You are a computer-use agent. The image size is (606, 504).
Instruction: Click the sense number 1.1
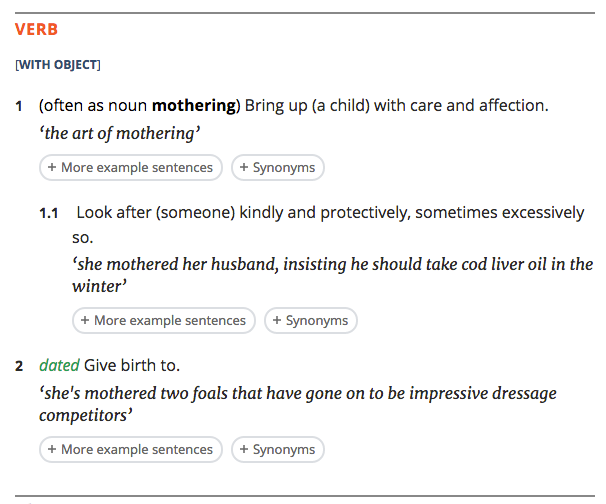(x=49, y=213)
